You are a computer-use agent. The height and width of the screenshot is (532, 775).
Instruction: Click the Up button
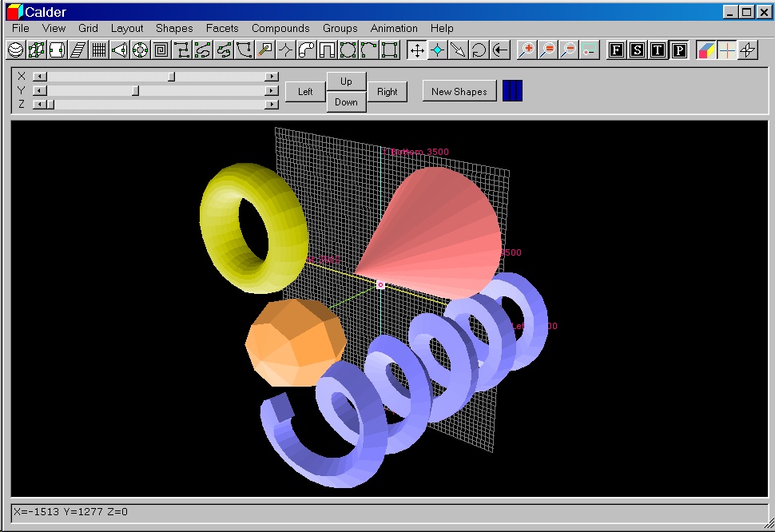[x=346, y=81]
